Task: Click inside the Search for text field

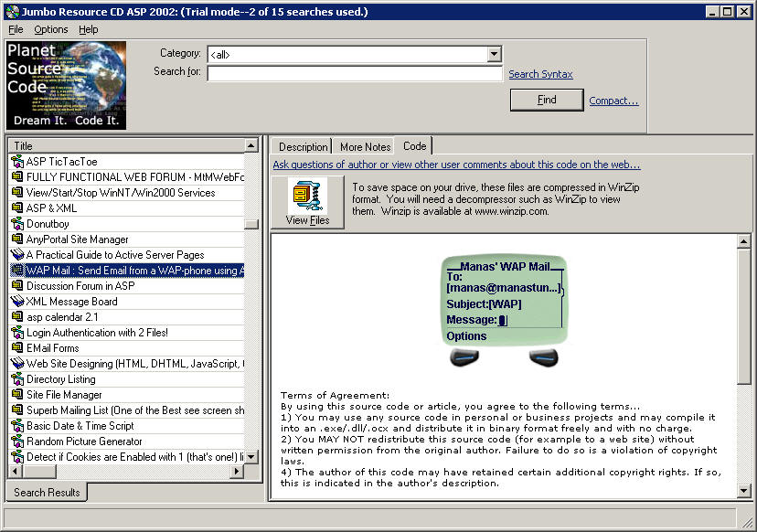Action: [x=355, y=73]
